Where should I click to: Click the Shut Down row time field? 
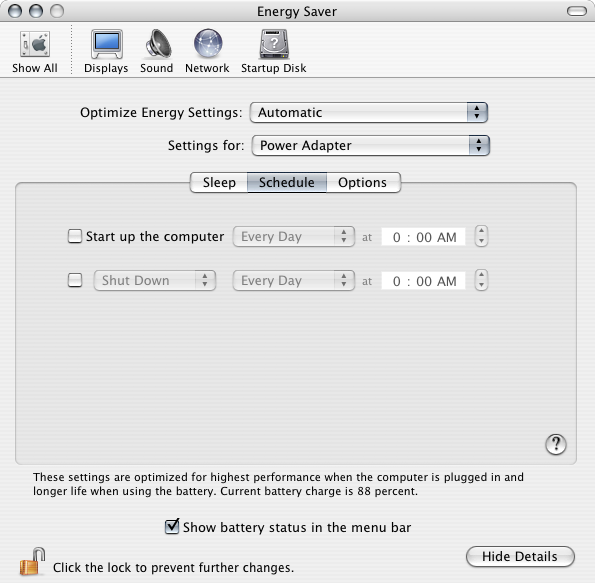[423, 281]
